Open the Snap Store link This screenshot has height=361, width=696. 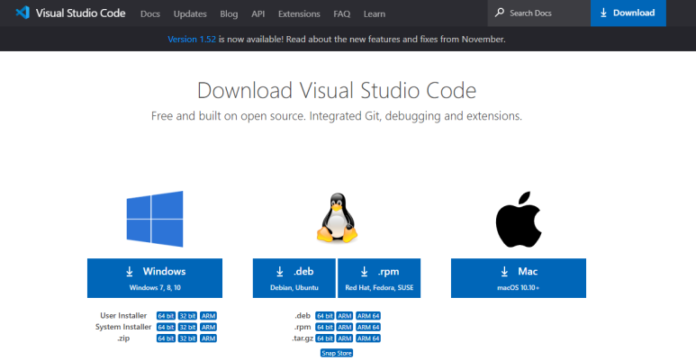336,353
